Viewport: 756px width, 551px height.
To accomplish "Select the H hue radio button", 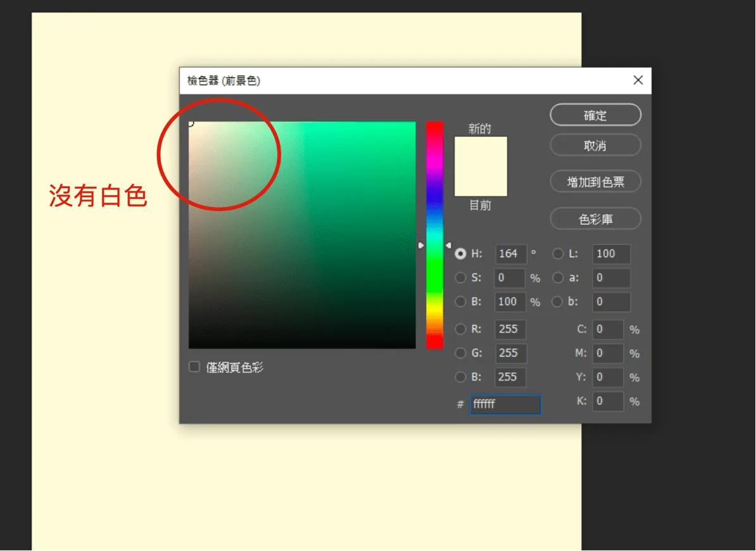I will pyautogui.click(x=460, y=253).
